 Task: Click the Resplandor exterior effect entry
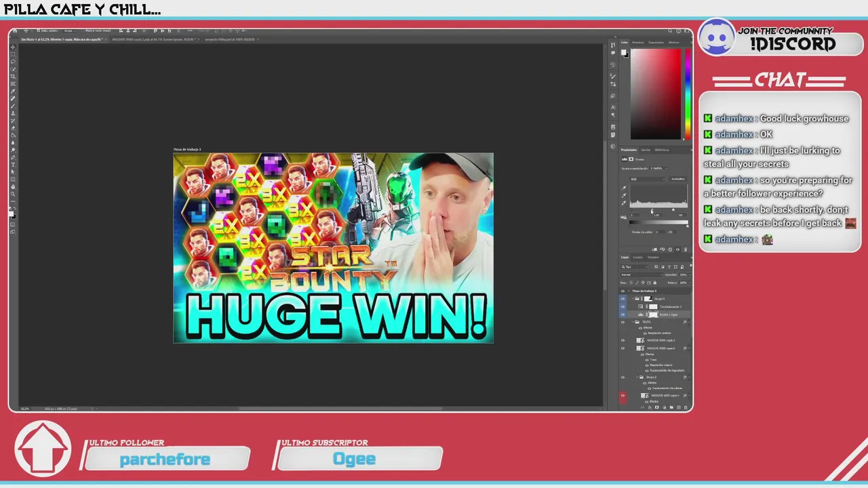(x=660, y=333)
